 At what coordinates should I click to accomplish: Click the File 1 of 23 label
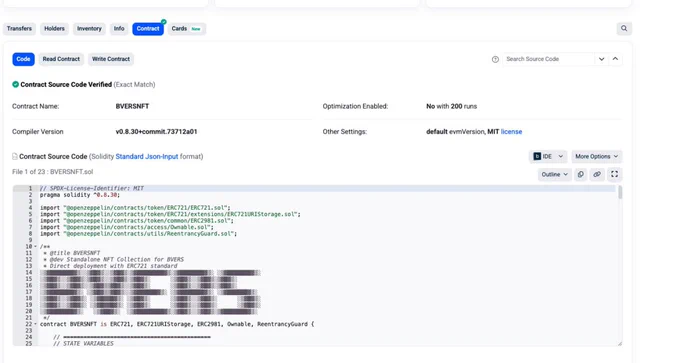click(x=52, y=172)
